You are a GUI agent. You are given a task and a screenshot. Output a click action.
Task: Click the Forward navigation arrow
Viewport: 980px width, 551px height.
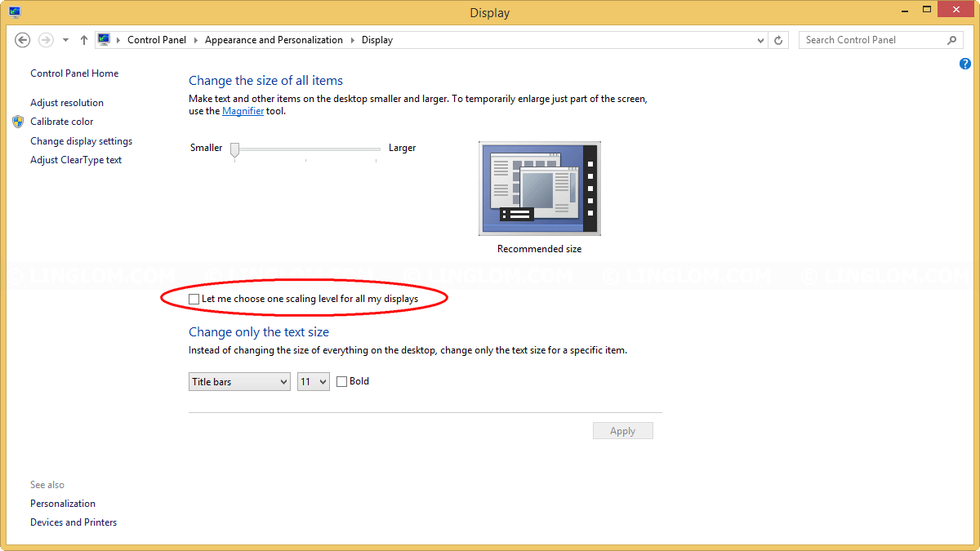pos(46,39)
